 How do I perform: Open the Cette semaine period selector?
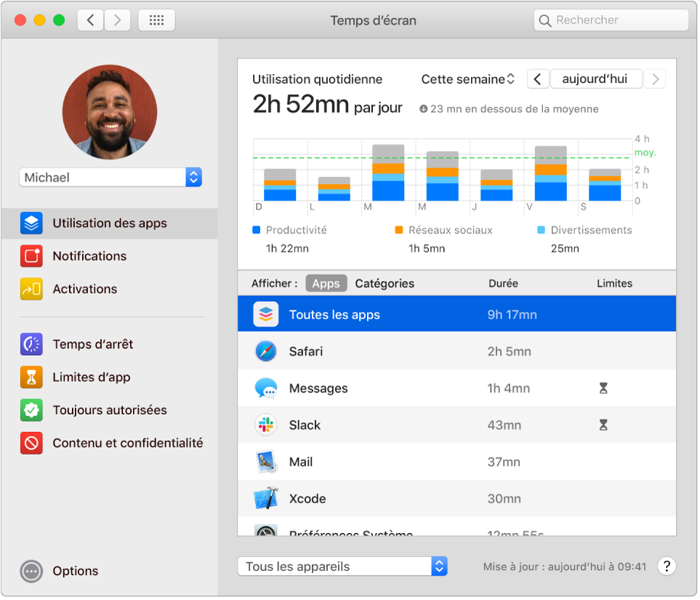[x=467, y=79]
